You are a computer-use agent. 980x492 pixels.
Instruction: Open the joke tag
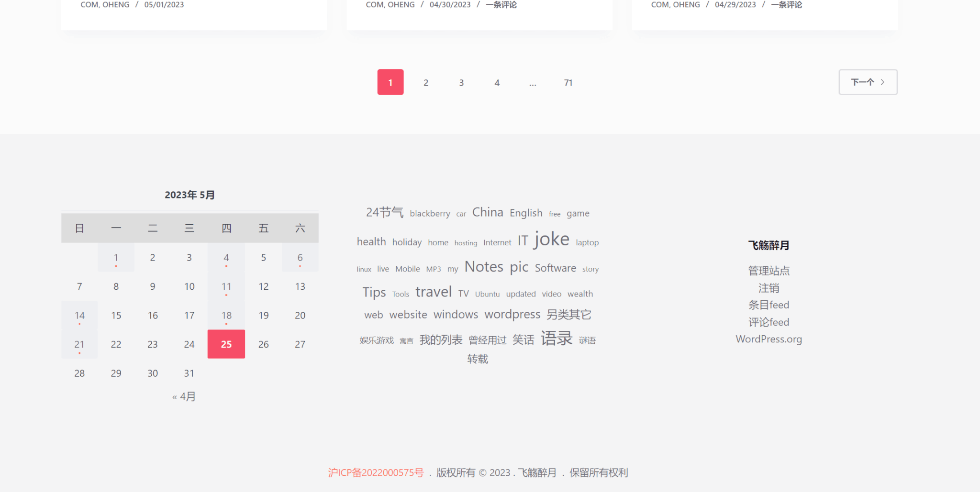[x=552, y=239]
